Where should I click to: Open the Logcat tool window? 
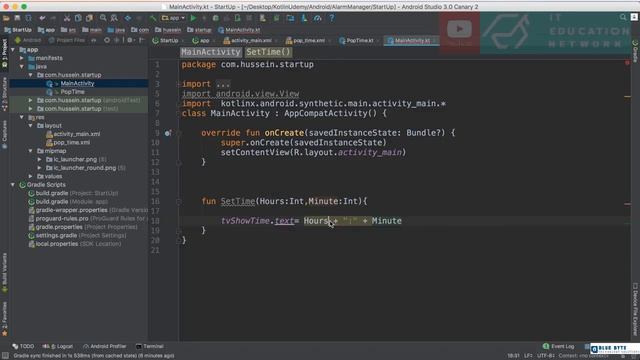58,346
